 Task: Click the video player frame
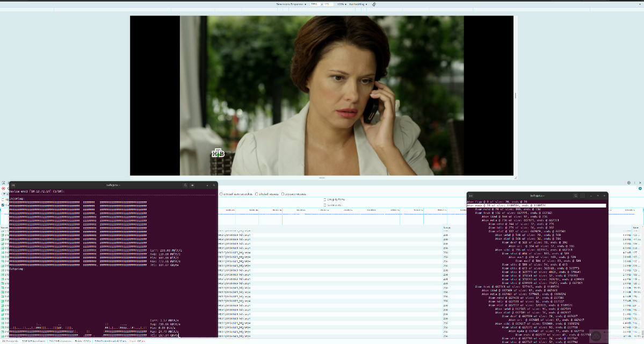click(322, 95)
